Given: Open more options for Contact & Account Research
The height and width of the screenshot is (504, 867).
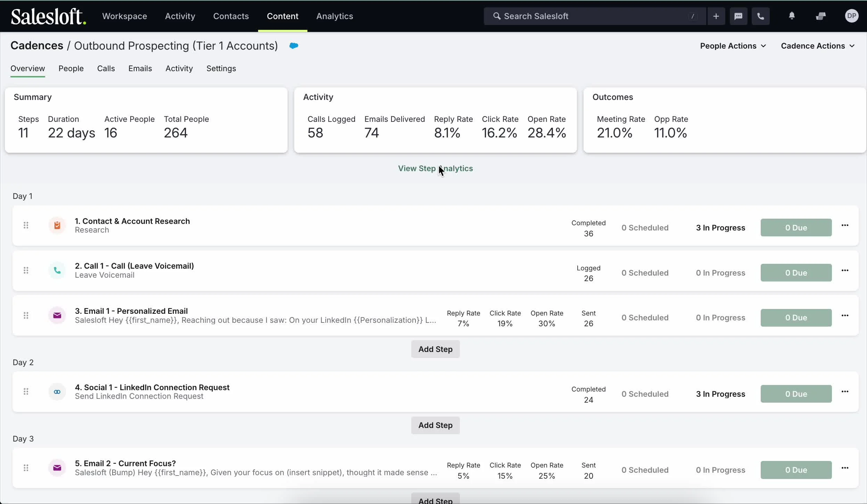Looking at the screenshot, I should [845, 226].
